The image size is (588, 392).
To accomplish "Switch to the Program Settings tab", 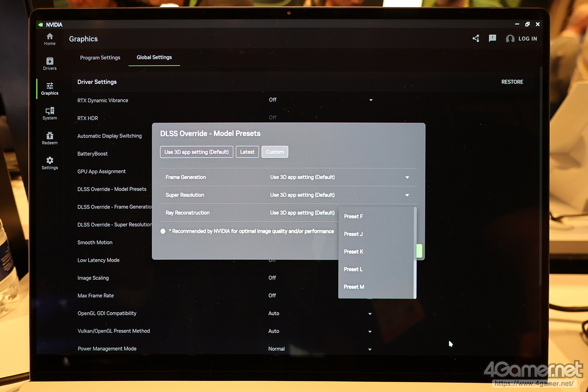I will point(100,58).
